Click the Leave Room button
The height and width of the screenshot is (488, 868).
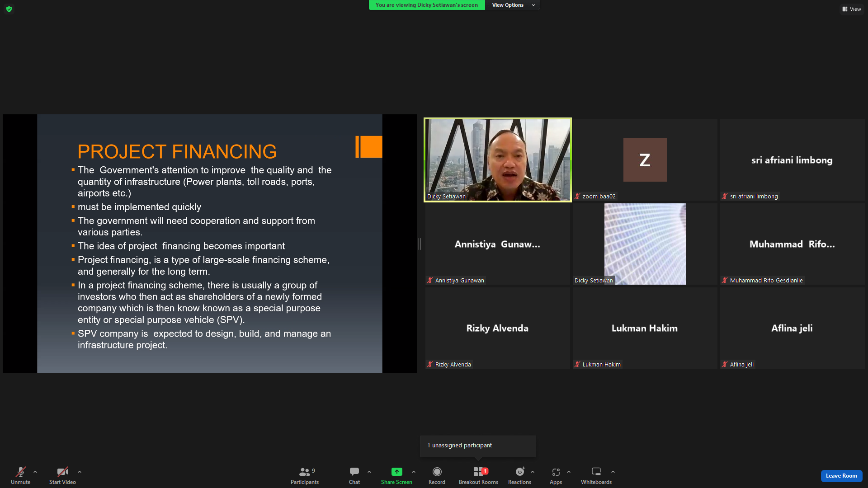841,476
